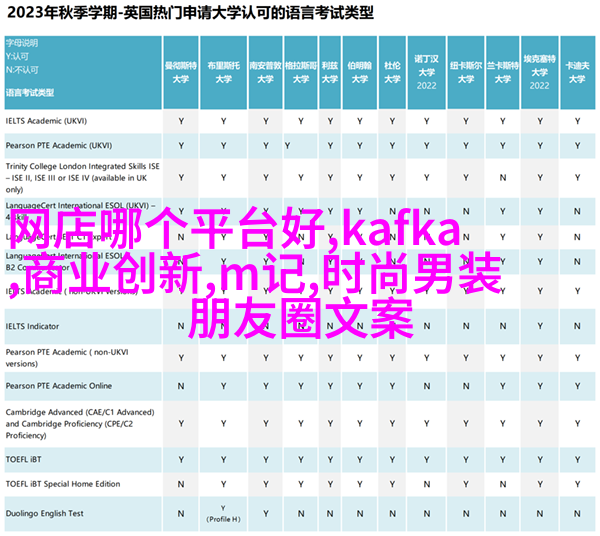Select the 卡迪夫大学 column header
Image resolution: width=600 pixels, height=536 pixels.
click(x=577, y=72)
